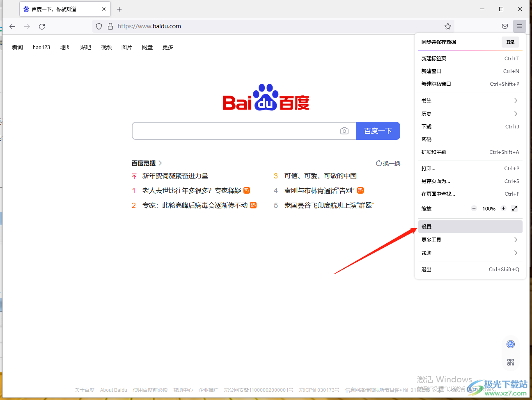The image size is (532, 400).
Task: Click 同步并保存数据 header text
Action: pyautogui.click(x=439, y=42)
